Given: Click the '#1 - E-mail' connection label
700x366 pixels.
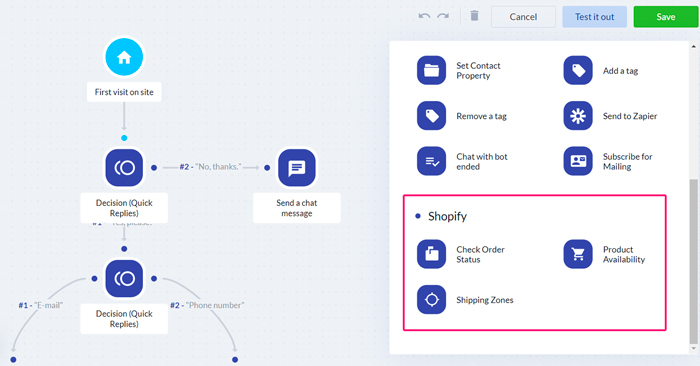Looking at the screenshot, I should pos(41,305).
